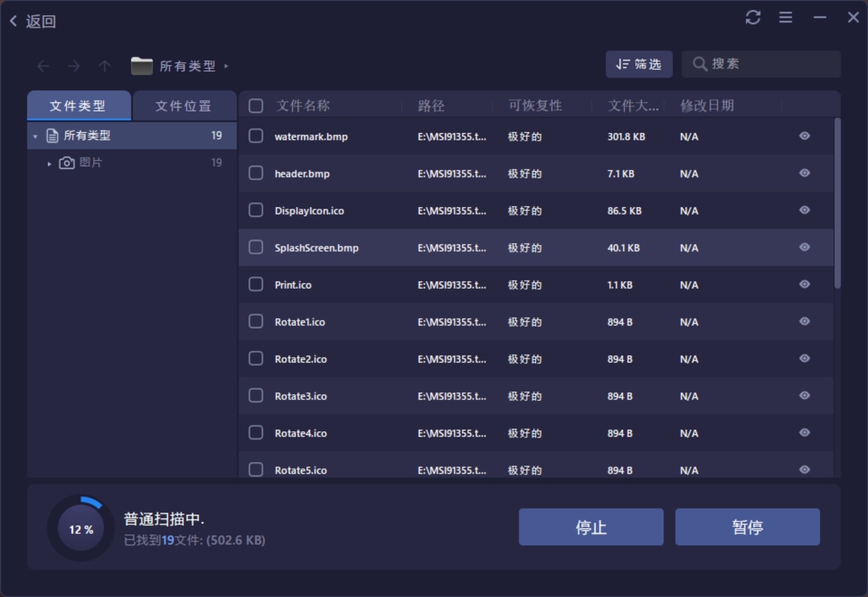Sort by 路径 column header
Screen dimensions: 868x597
[431, 106]
